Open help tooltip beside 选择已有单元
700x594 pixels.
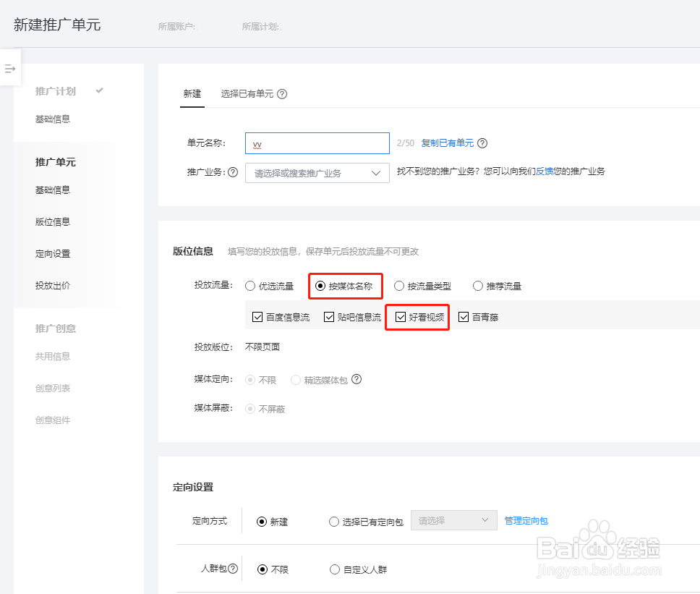(x=282, y=93)
